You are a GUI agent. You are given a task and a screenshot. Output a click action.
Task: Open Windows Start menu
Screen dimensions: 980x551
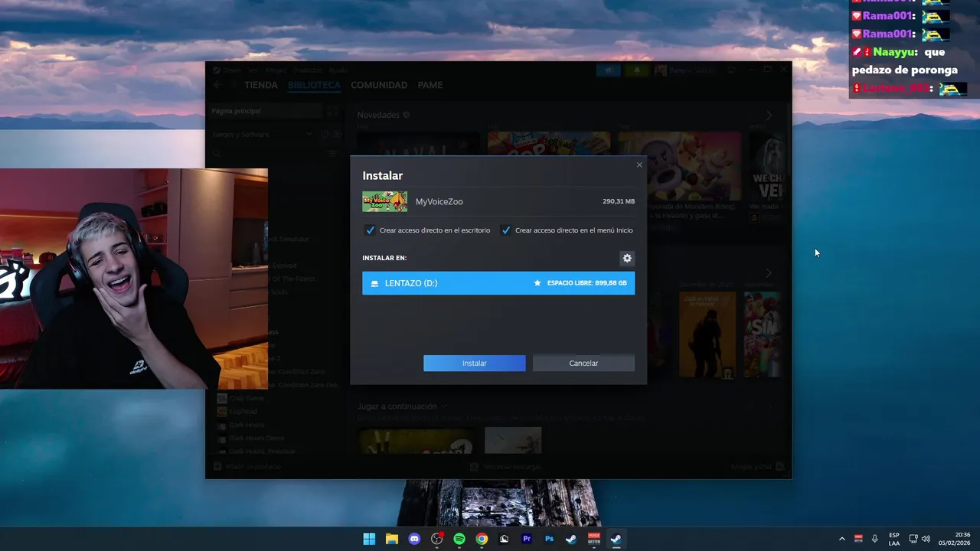tap(369, 539)
